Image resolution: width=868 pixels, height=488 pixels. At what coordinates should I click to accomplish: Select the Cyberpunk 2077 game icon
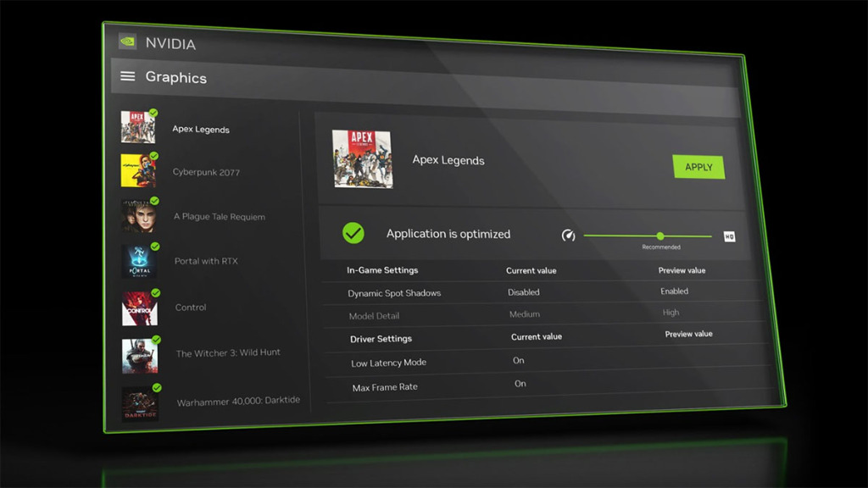[x=138, y=170]
